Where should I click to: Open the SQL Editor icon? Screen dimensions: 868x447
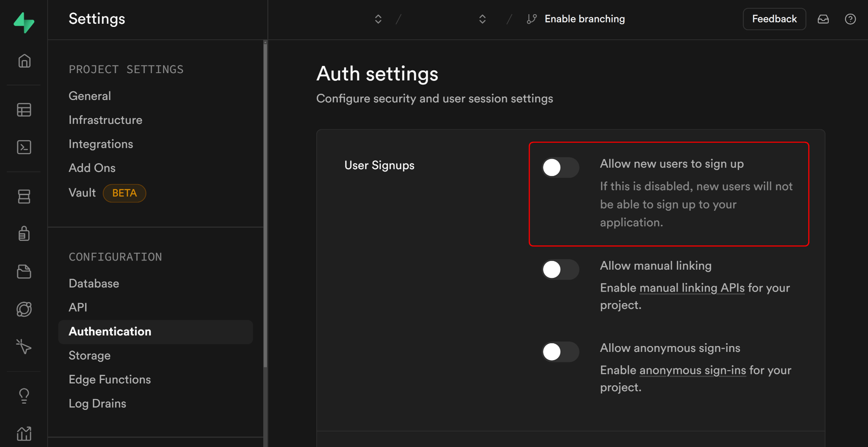tap(24, 147)
